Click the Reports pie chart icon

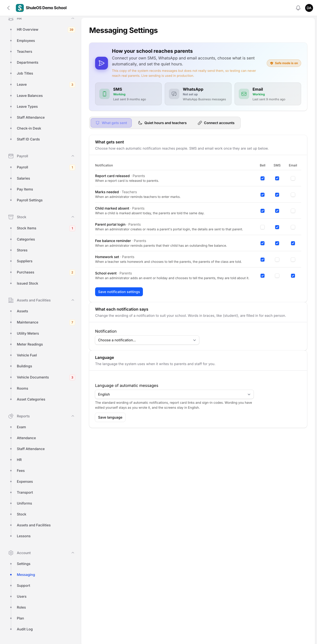click(x=11, y=416)
